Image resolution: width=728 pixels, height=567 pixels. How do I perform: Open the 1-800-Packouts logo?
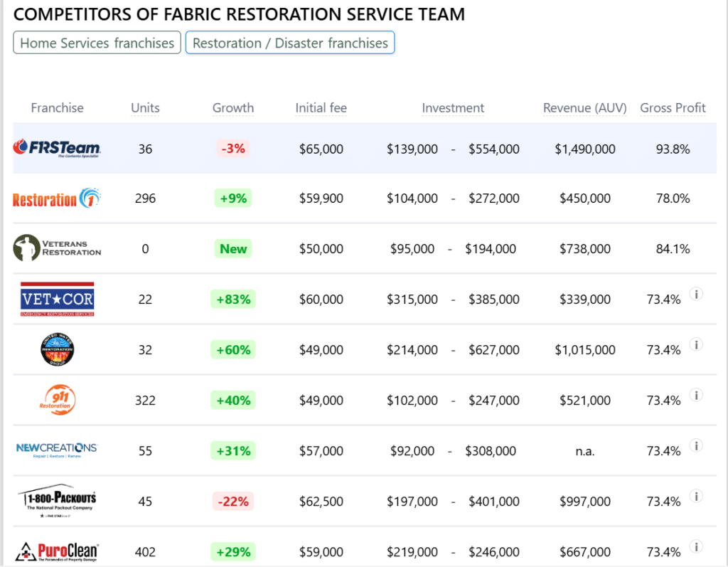coord(57,501)
